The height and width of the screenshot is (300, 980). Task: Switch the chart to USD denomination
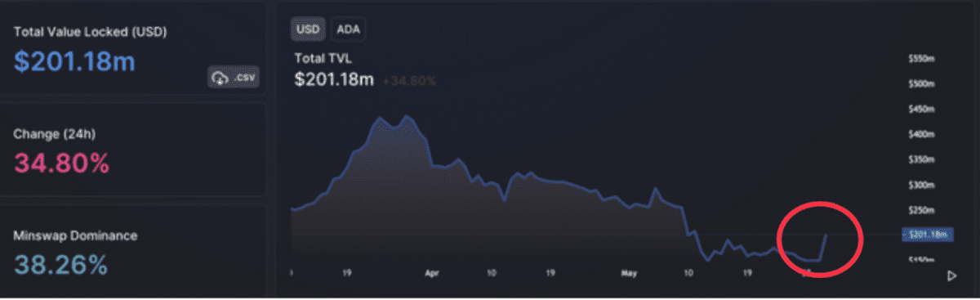click(x=309, y=29)
